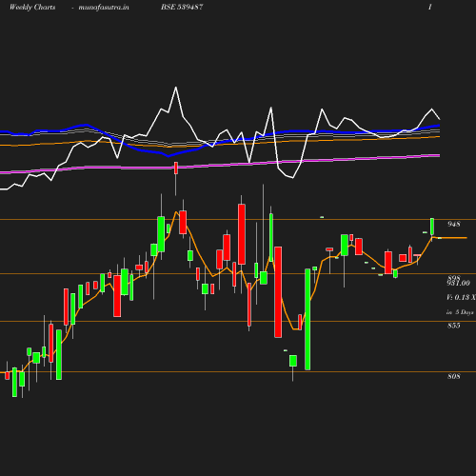
Task: Click the 'BSE 539487' ticker label
Action: [182, 7]
